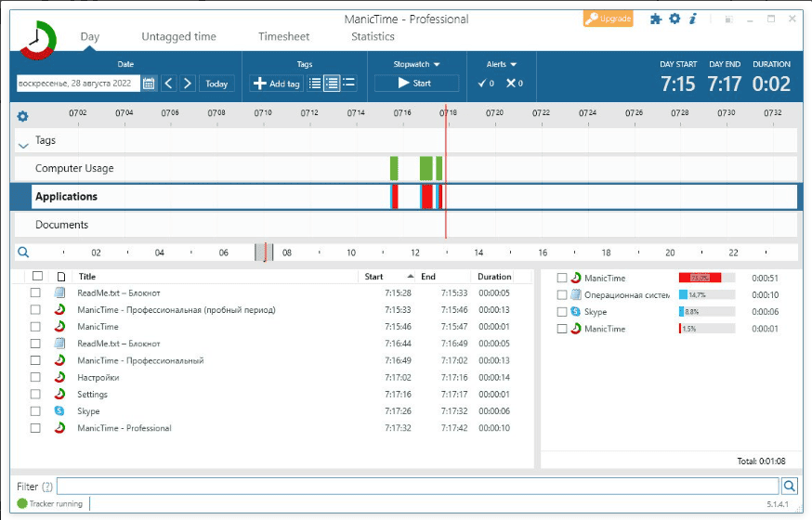
Task: Click the widest green Computer Usage block
Action: click(426, 168)
